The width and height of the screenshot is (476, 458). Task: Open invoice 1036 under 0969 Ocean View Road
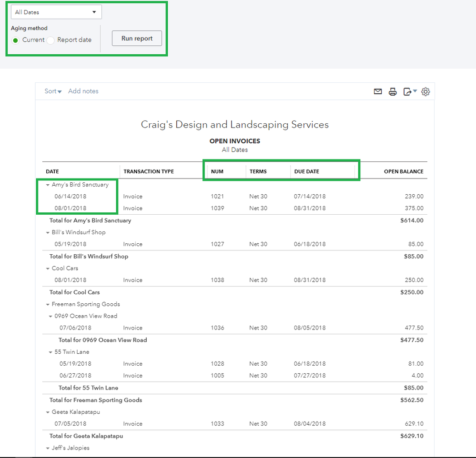(x=218, y=328)
